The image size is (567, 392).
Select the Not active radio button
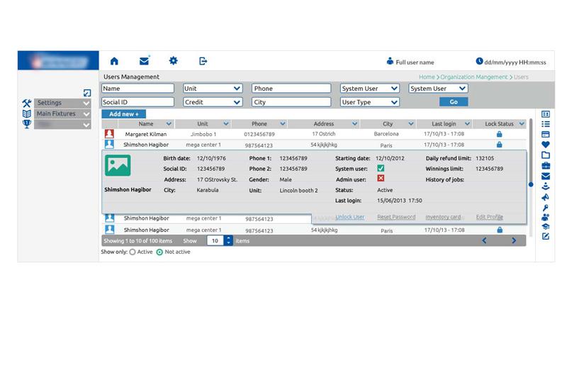click(x=159, y=252)
